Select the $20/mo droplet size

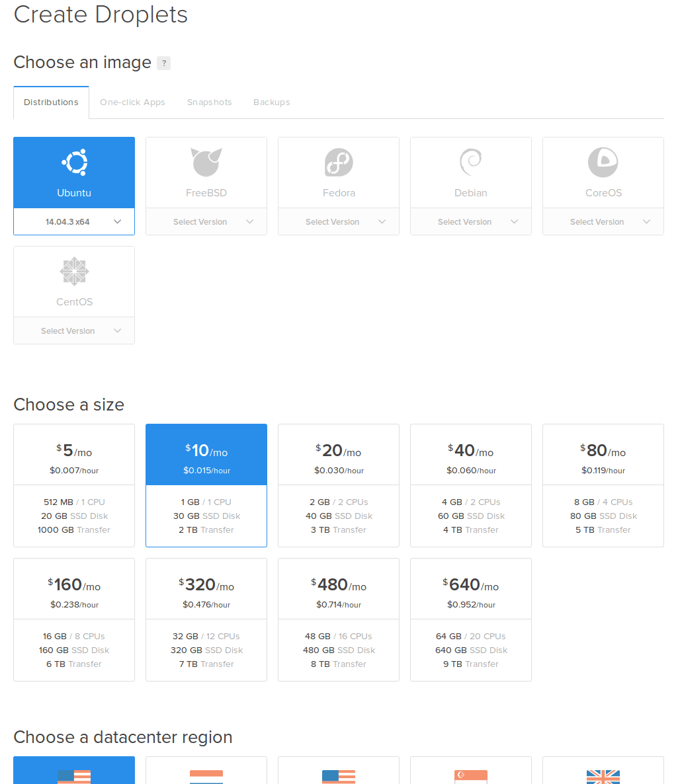pos(338,485)
